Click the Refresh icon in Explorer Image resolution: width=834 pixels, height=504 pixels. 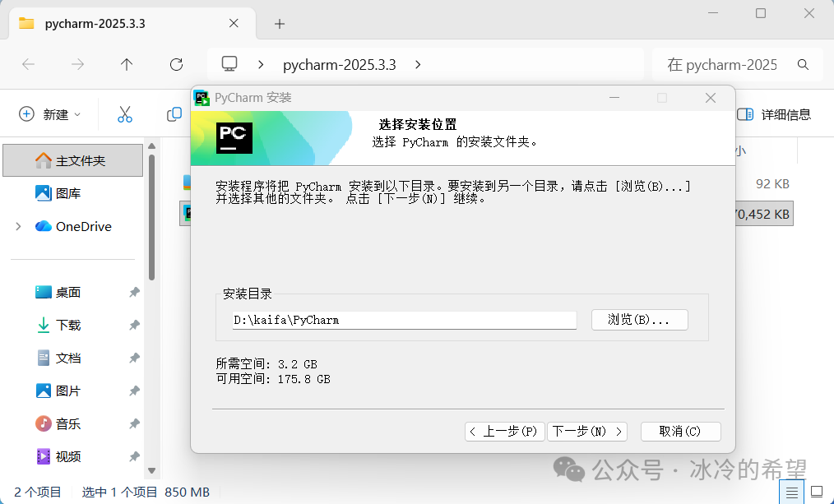(x=176, y=64)
